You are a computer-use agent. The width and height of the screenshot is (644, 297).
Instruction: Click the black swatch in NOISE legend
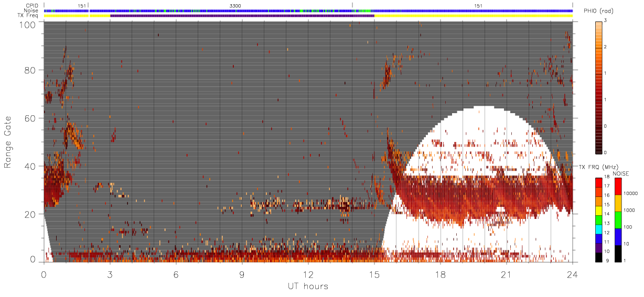click(x=618, y=254)
